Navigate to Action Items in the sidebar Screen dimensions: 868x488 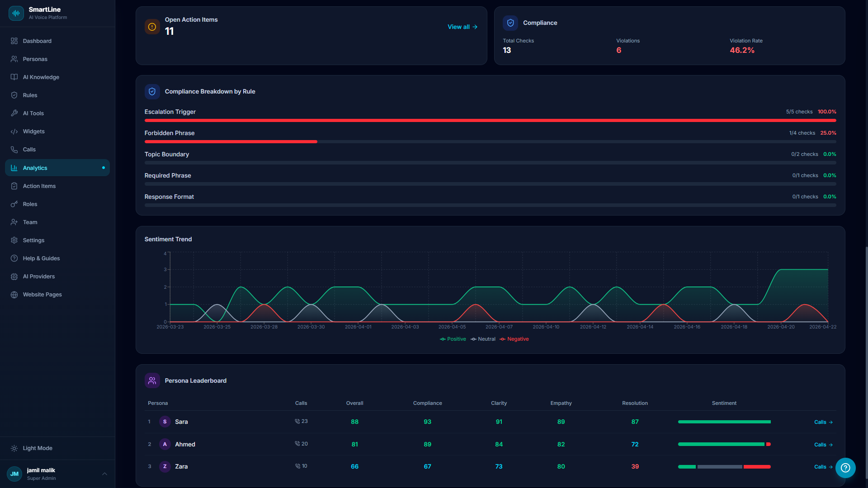(39, 186)
